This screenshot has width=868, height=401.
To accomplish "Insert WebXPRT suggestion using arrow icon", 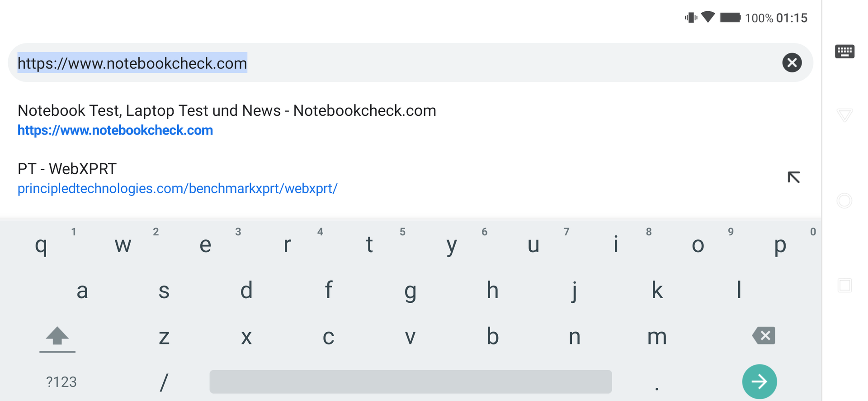I will 793,177.
